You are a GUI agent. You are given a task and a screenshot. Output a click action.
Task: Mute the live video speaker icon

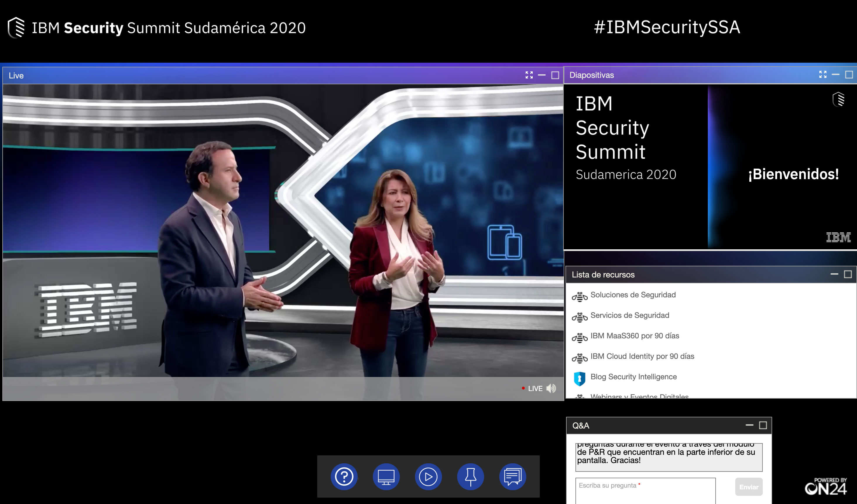[551, 388]
